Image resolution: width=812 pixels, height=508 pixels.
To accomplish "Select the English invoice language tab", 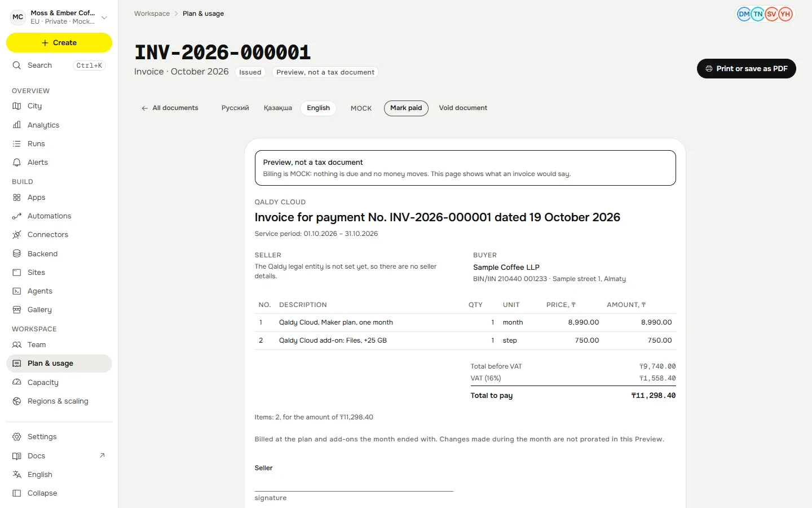I will pos(319,108).
